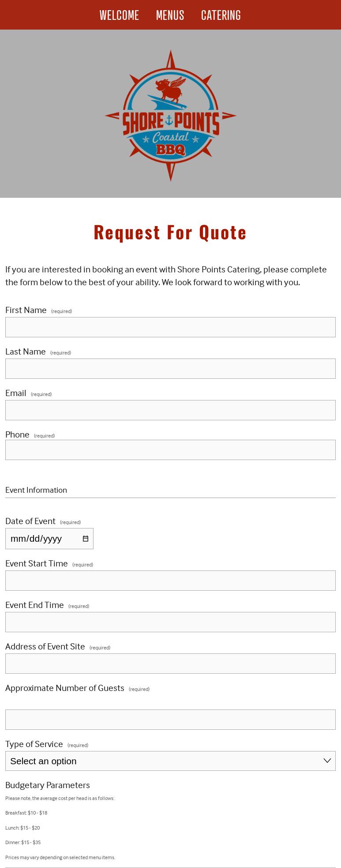
Task: Open the WELCOME menu item
Action: pos(119,15)
